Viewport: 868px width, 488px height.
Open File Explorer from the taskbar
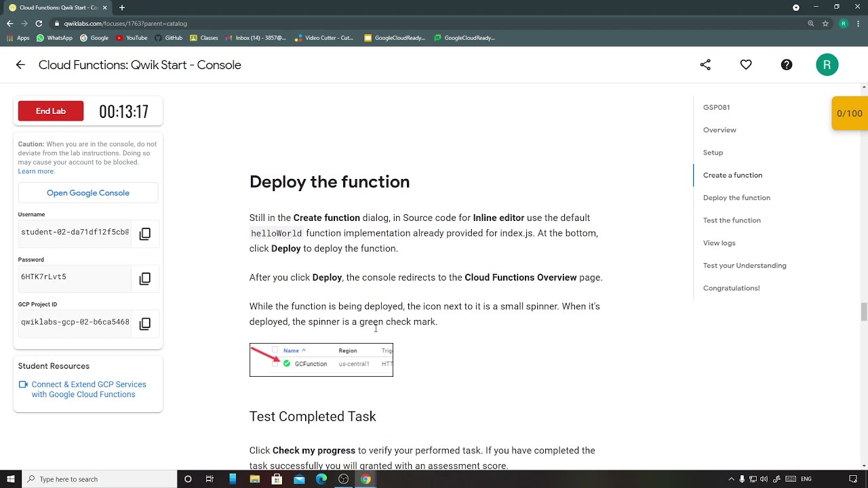click(x=254, y=479)
